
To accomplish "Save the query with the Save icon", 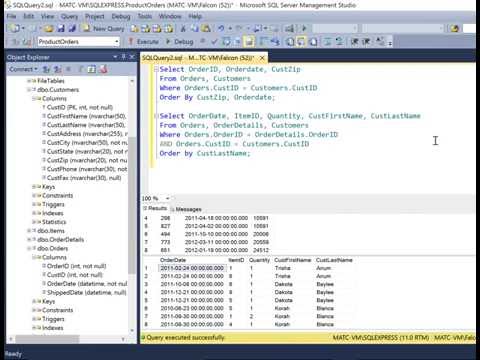I will coord(61,29).
